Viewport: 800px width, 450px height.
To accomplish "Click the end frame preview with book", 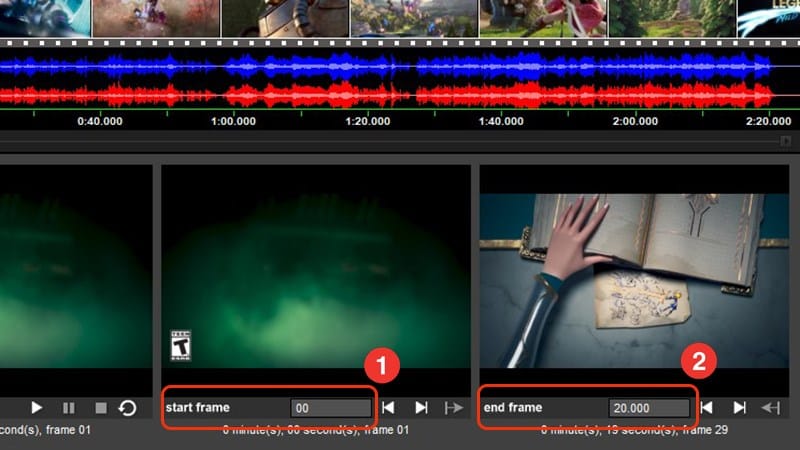I will pos(634,281).
